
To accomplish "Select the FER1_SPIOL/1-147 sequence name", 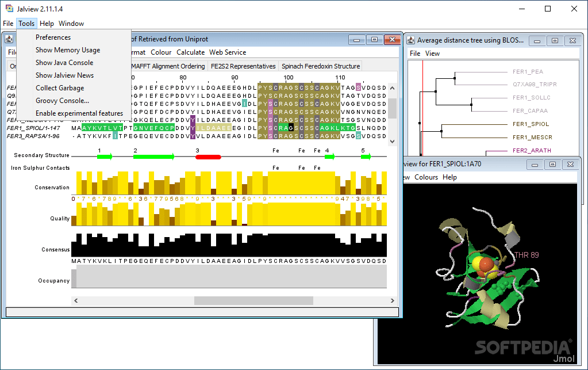I will [x=33, y=128].
